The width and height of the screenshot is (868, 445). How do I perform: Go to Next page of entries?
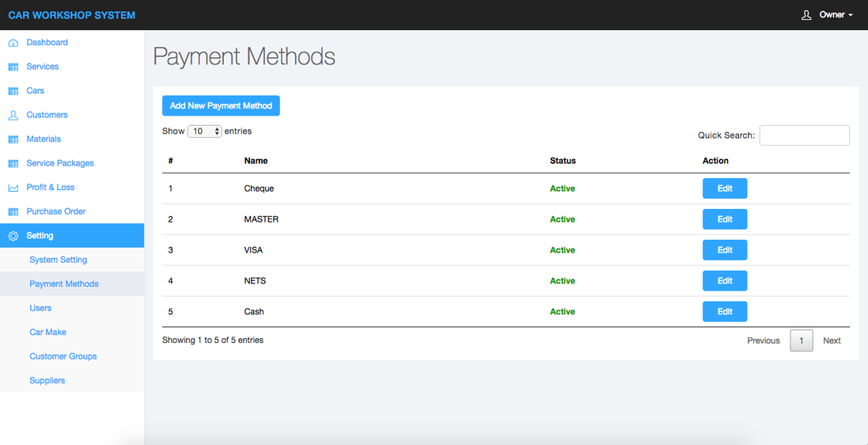click(x=832, y=340)
